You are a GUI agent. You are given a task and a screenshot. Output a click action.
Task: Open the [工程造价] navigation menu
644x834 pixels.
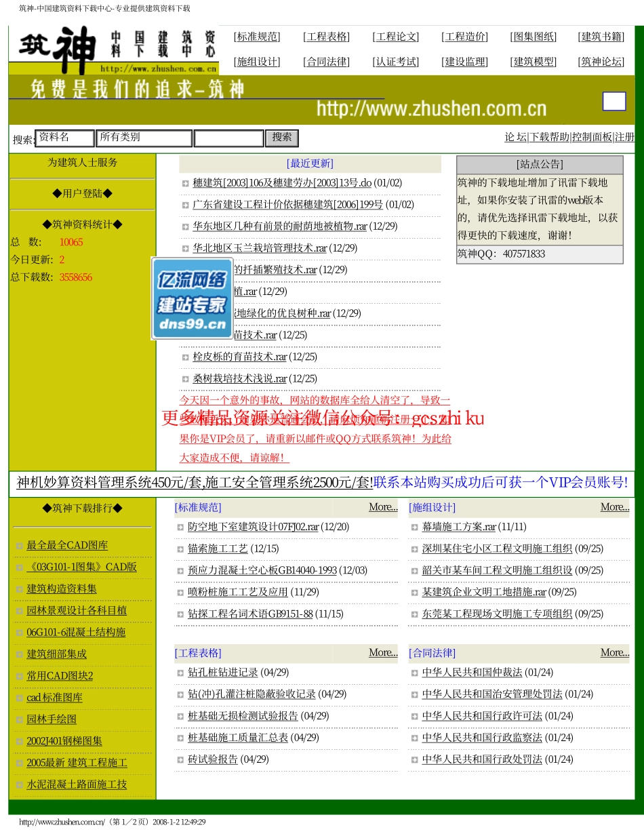(465, 37)
